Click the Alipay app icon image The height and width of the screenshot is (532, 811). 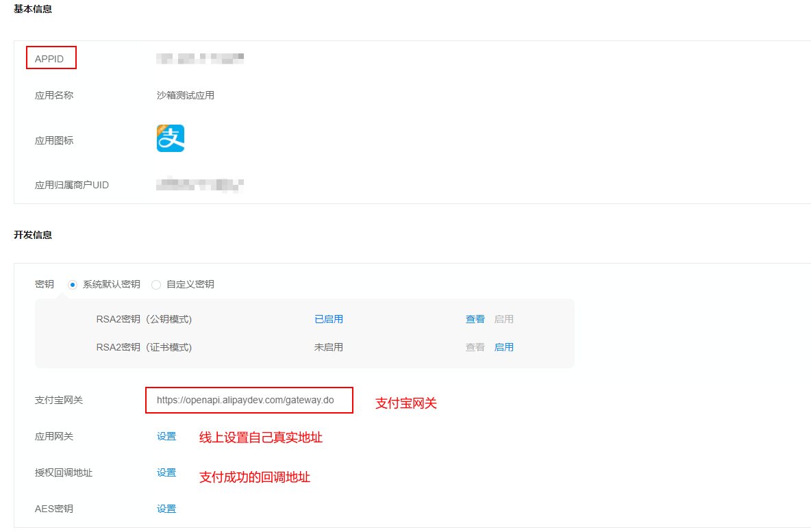[170, 138]
